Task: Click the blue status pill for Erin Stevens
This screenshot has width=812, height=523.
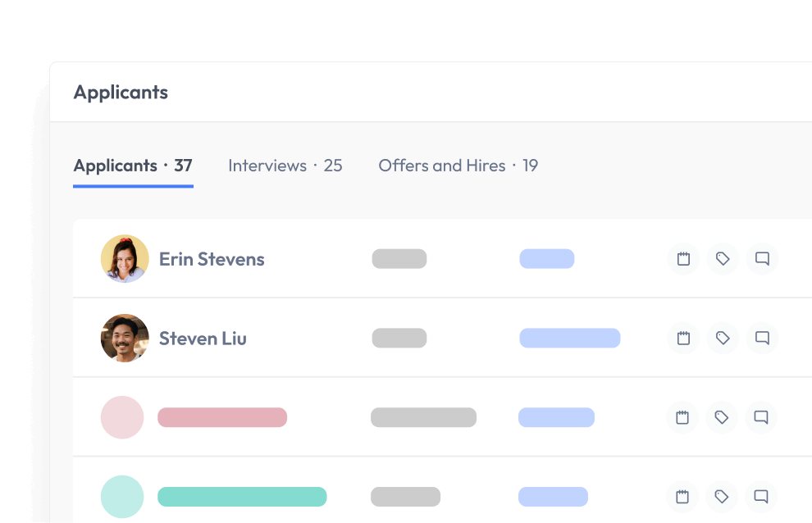Action: (546, 258)
